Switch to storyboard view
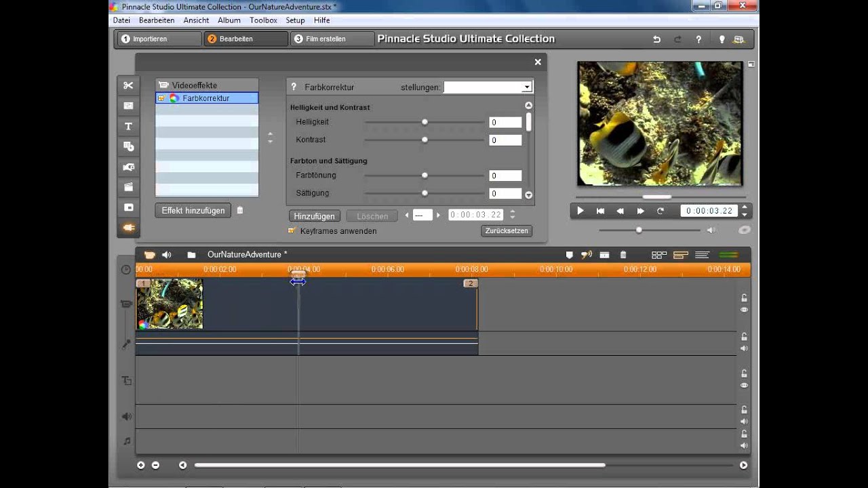The width and height of the screenshot is (868, 488). coord(658,255)
